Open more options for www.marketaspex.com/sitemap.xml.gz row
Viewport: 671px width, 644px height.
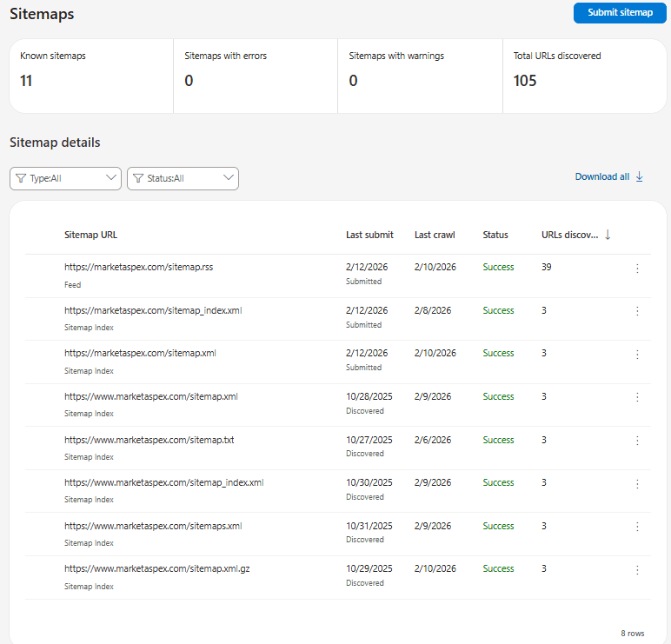637,570
